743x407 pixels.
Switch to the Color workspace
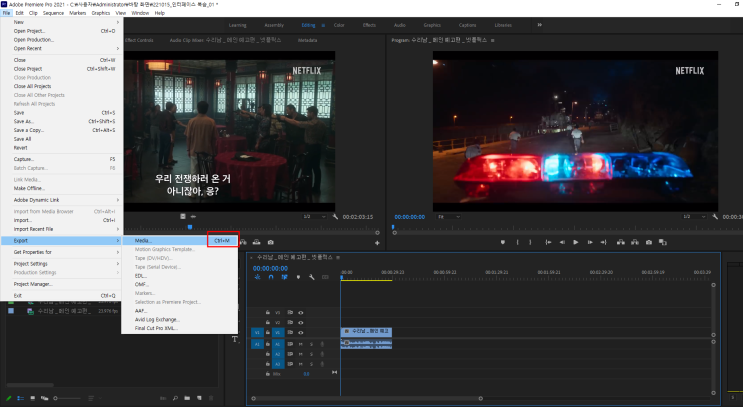pos(339,25)
